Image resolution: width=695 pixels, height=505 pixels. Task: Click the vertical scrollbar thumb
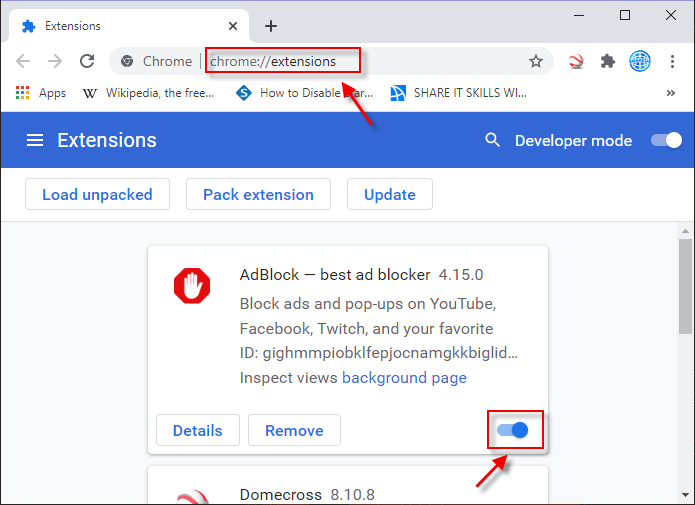click(x=685, y=286)
